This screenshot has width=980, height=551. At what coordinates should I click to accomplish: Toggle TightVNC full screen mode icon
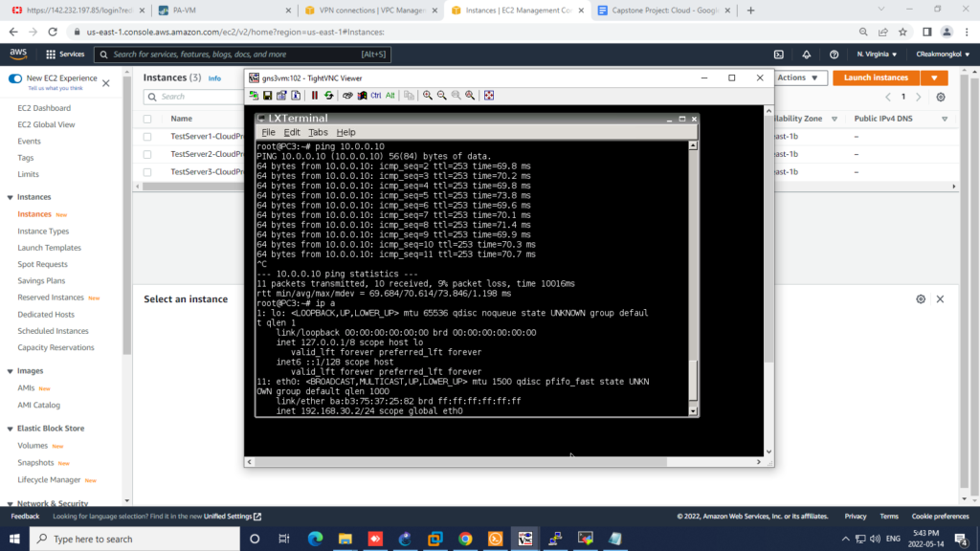click(x=489, y=96)
